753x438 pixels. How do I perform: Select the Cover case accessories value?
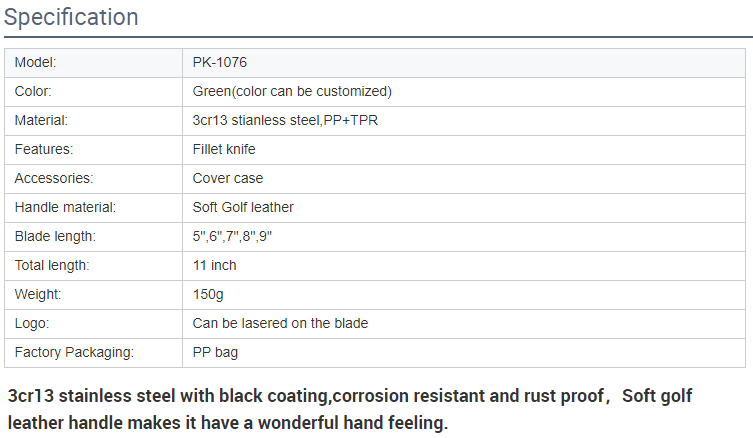pyautogui.click(x=228, y=178)
